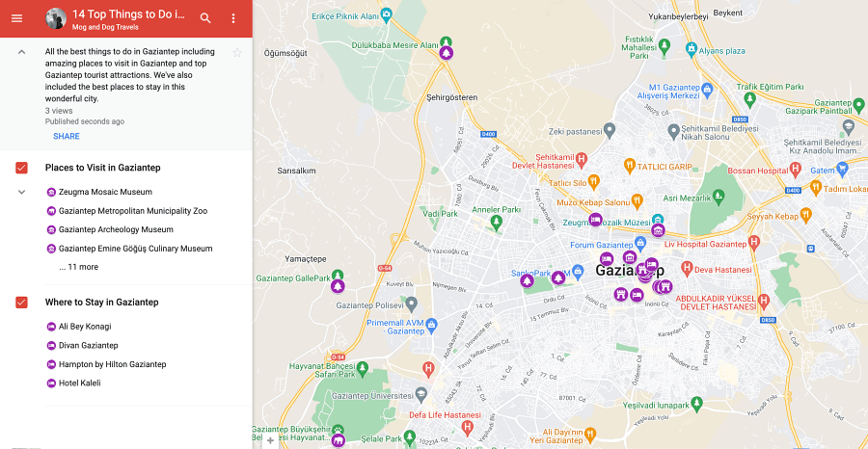Click Tadım Lokantası restaurant icon
The height and width of the screenshot is (449, 868).
coord(815,188)
